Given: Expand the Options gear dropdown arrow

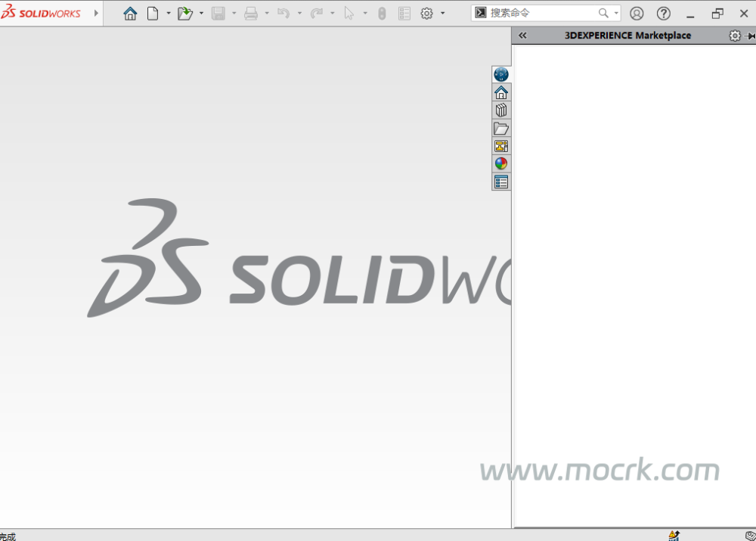Looking at the screenshot, I should click(443, 14).
